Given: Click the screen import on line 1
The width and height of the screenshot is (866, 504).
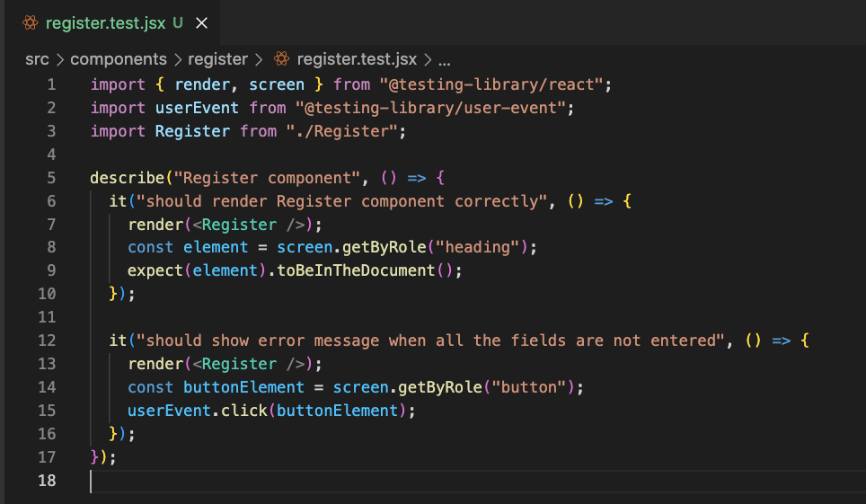Looking at the screenshot, I should coord(276,84).
